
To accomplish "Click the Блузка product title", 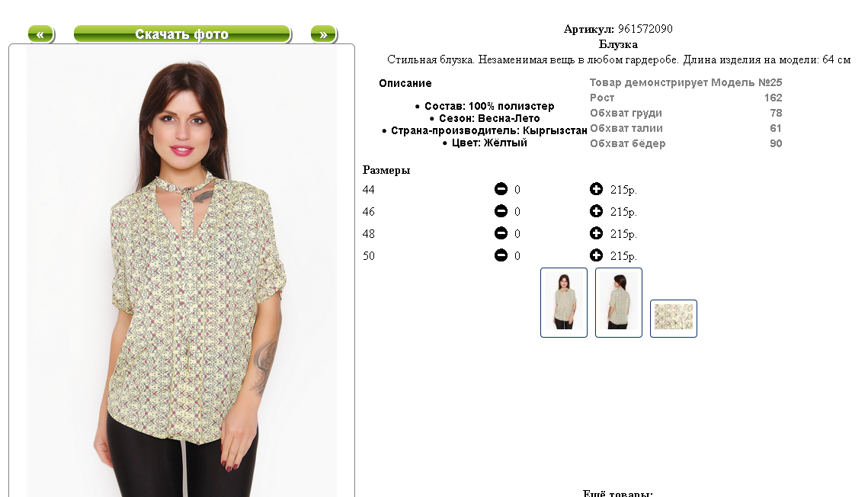I will coord(618,44).
